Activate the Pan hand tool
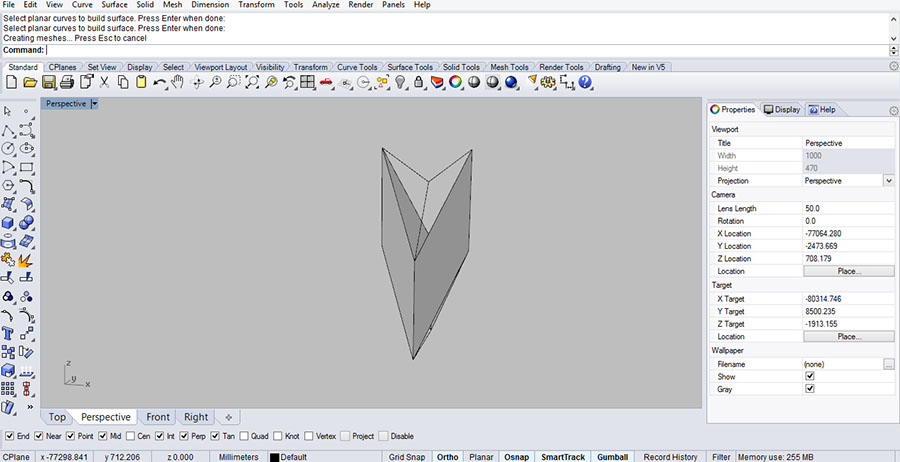Viewport: 900px width, 462px height. pyautogui.click(x=177, y=82)
